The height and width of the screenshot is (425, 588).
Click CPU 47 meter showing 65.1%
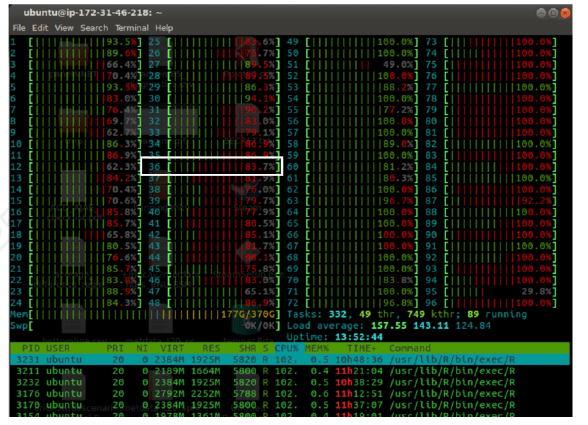[x=214, y=292]
